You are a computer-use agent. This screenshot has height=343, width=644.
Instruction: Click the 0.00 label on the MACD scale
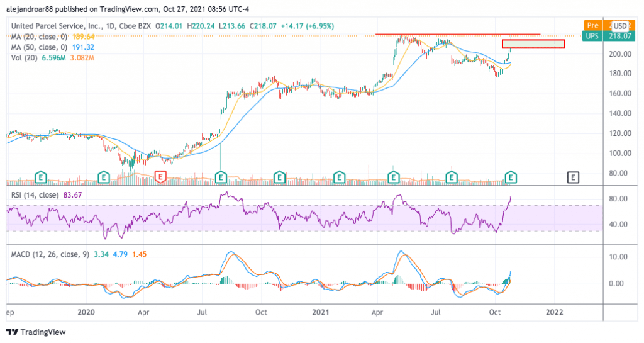click(x=616, y=283)
